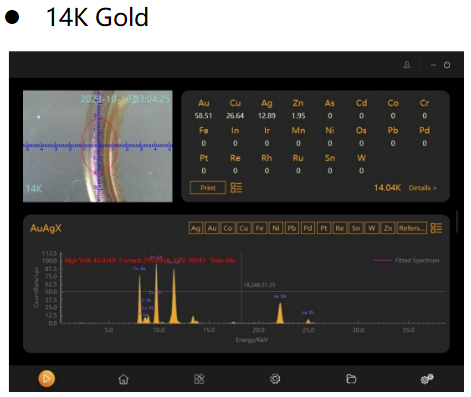This screenshot has width=471, height=397.
Task: Click the Au element label in results
Action: point(204,103)
